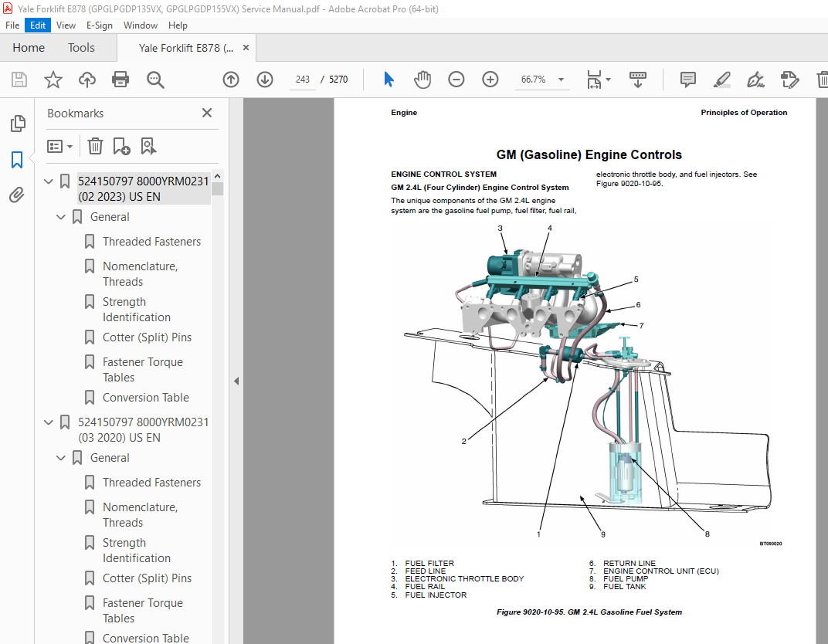
Task: Close the Bookmarks panel
Action: click(207, 113)
